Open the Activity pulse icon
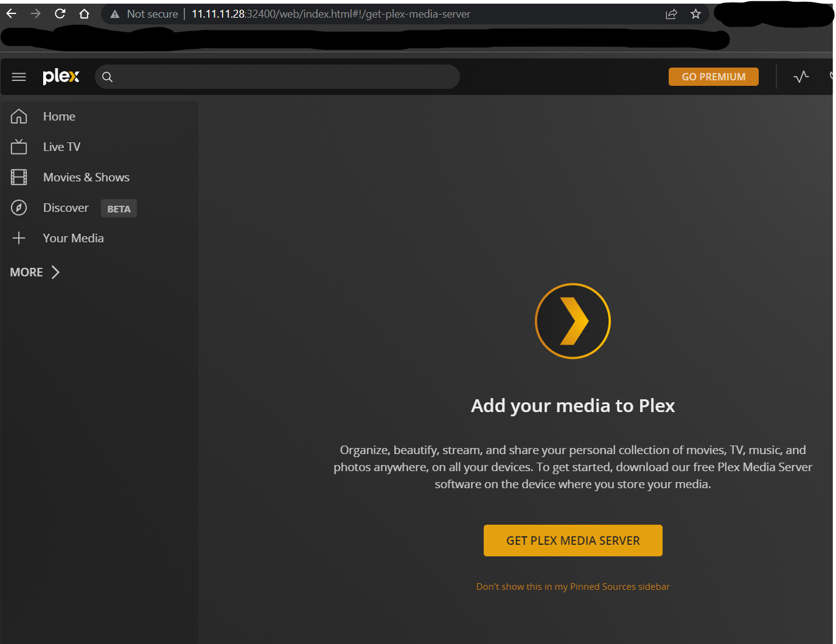The image size is (836, 644). 801,77
